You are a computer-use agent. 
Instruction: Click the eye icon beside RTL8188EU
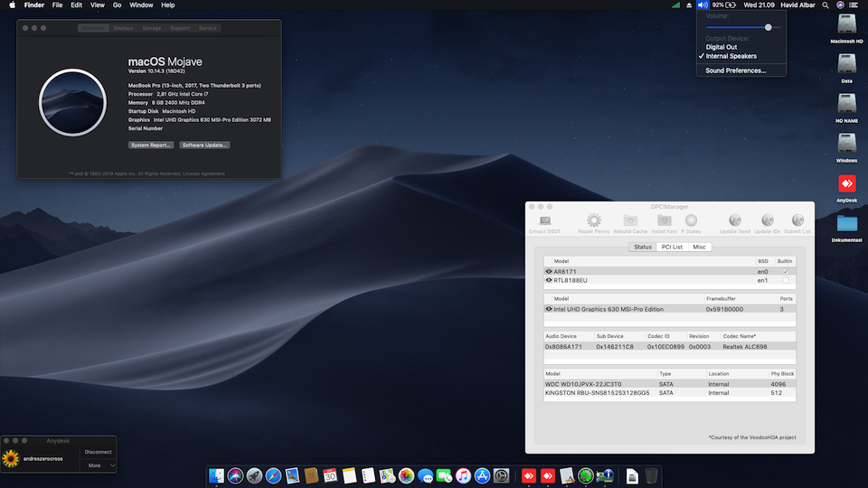tap(549, 280)
